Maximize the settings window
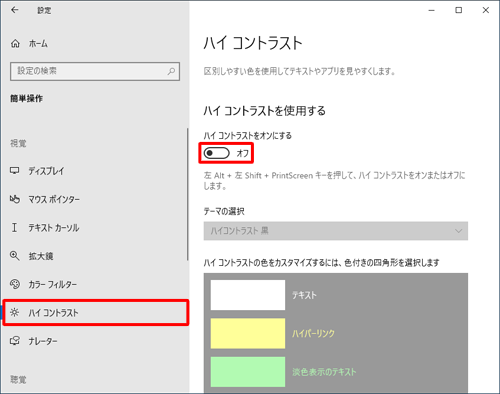This screenshot has width=500, height=394. [x=459, y=10]
